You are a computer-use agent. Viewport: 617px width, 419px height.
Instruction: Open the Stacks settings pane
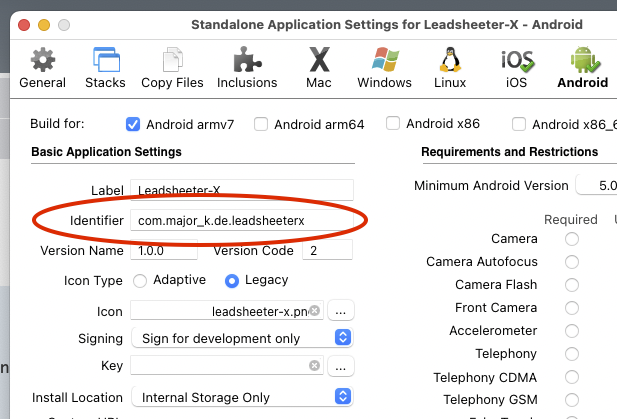tap(105, 66)
